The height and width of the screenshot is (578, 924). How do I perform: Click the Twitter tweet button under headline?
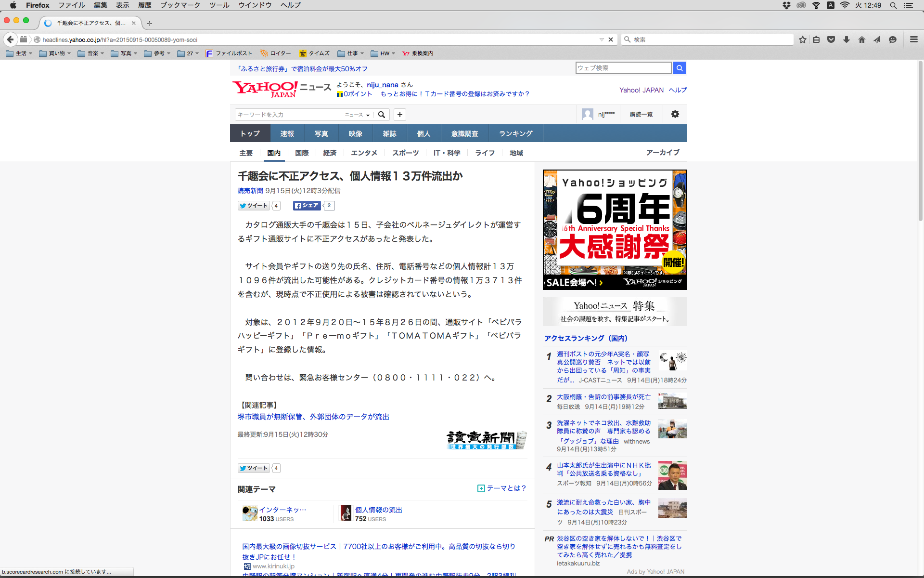254,206
